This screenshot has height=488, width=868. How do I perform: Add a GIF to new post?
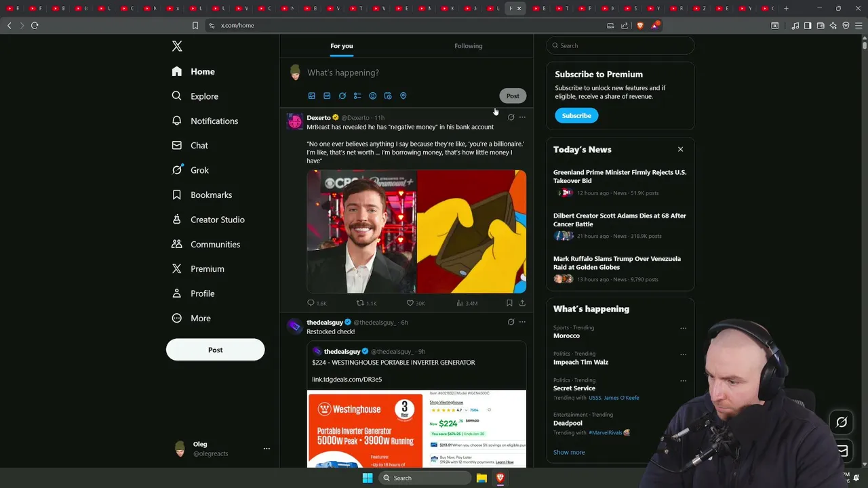coord(327,96)
